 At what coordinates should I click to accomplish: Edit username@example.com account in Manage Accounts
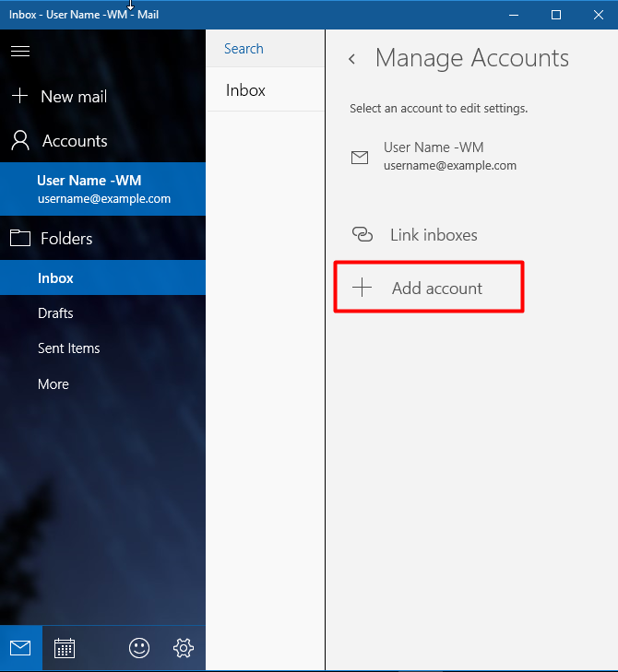(x=448, y=157)
